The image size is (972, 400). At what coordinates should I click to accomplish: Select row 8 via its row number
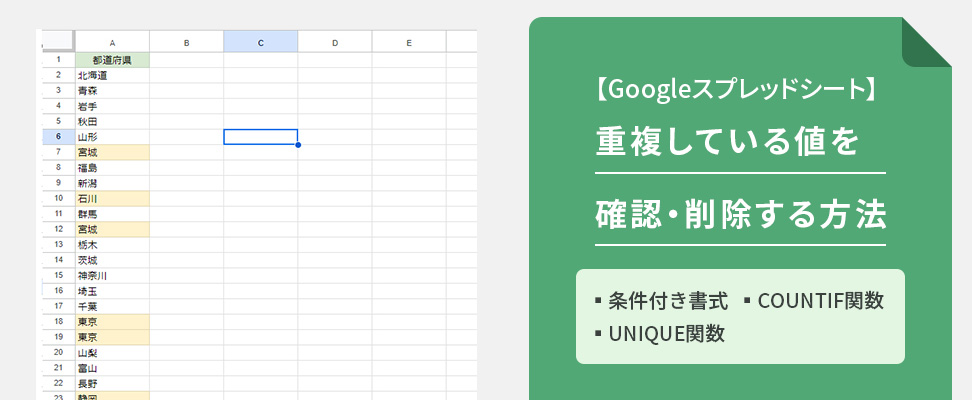pos(58,168)
